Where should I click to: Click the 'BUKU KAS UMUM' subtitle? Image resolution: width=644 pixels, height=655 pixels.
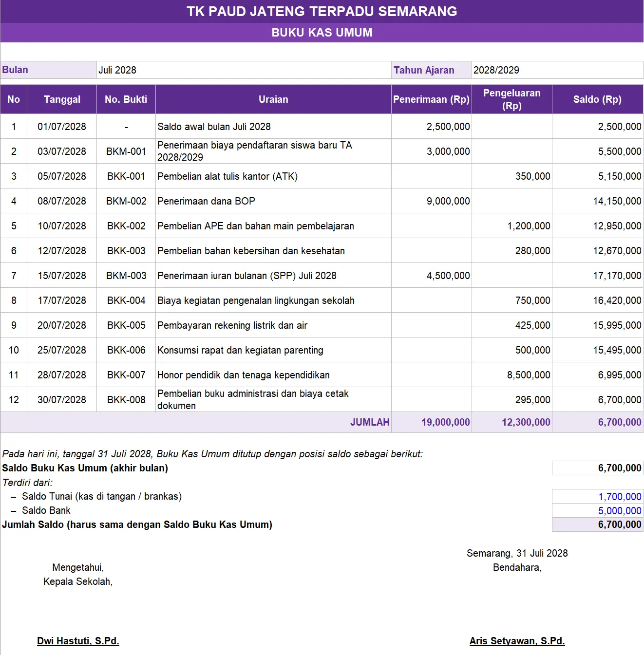(322, 33)
